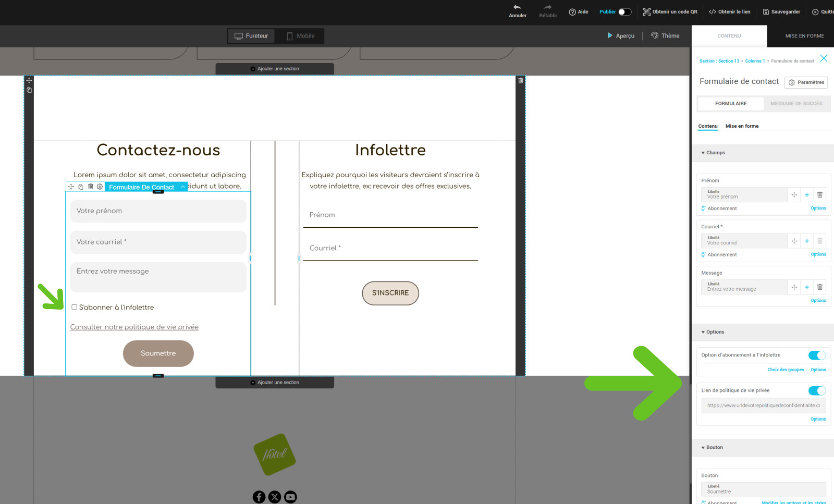Delete the Message field using its trash icon
834x504 pixels.
[819, 287]
